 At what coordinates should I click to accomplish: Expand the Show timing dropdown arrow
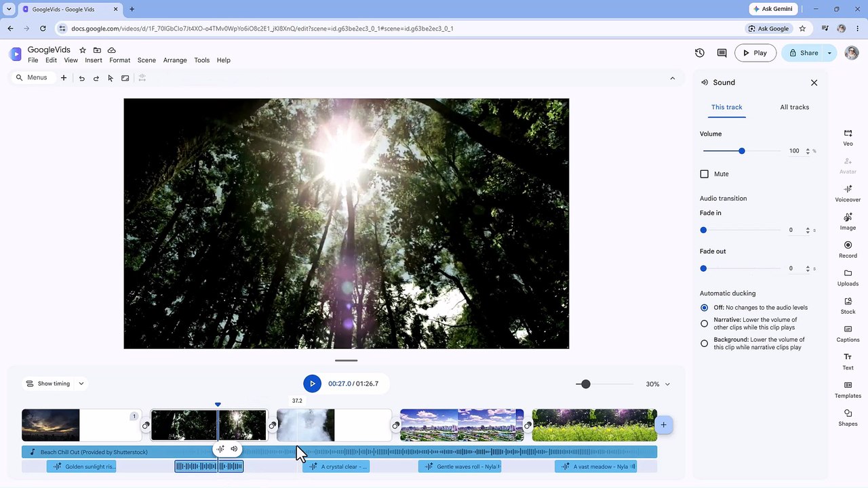81,384
